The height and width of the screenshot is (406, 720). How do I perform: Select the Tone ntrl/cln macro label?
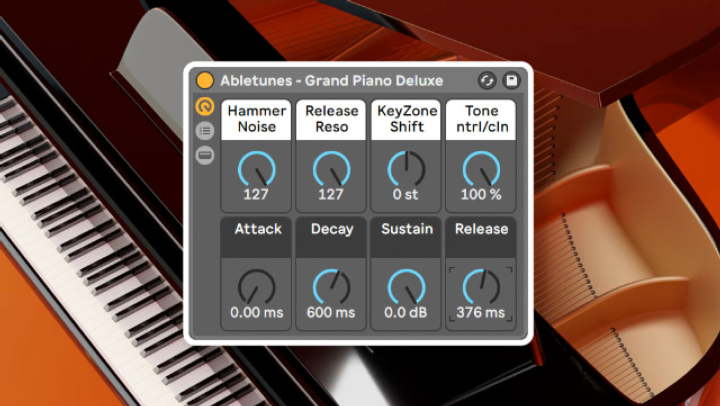tap(481, 120)
